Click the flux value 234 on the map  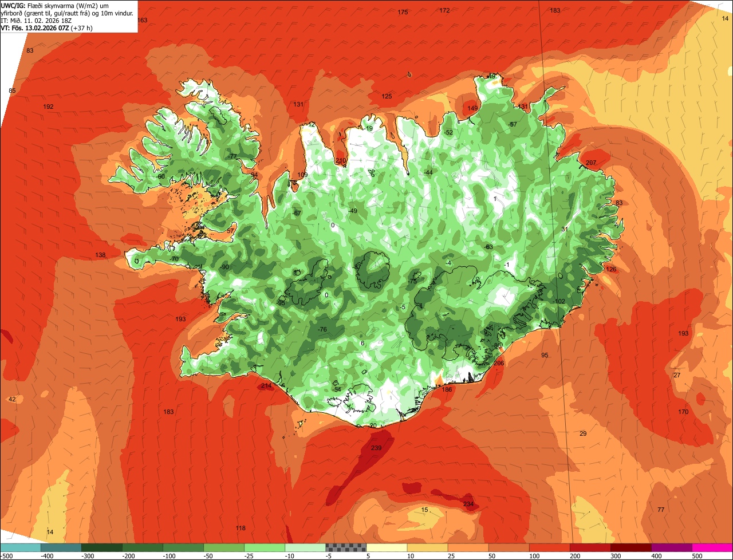click(x=468, y=504)
